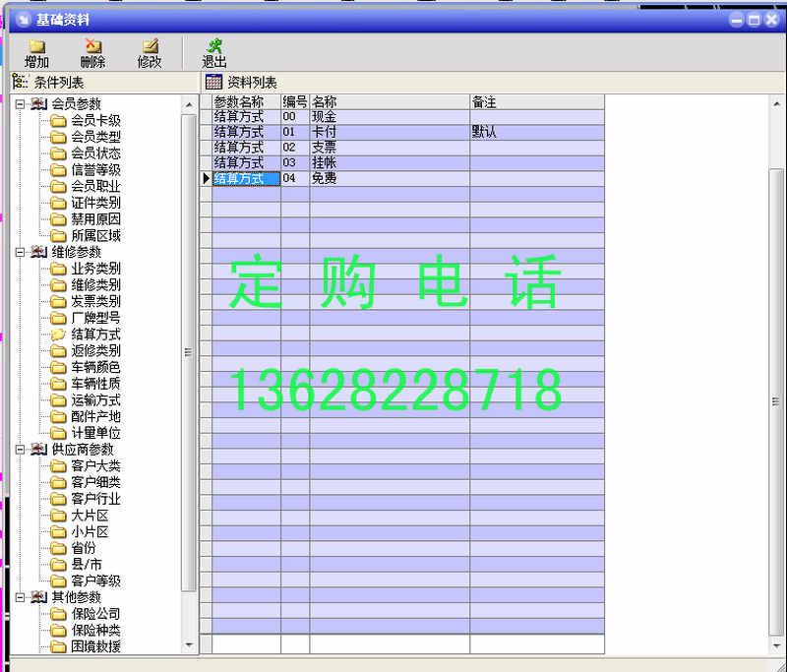Select the 维修类别 folder icon
The width and height of the screenshot is (787, 672).
click(x=58, y=285)
